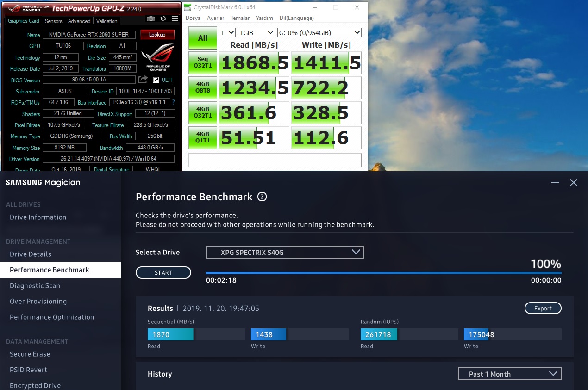Open the GPU-Z hamburger menu
The width and height of the screenshot is (588, 390).
[x=175, y=19]
